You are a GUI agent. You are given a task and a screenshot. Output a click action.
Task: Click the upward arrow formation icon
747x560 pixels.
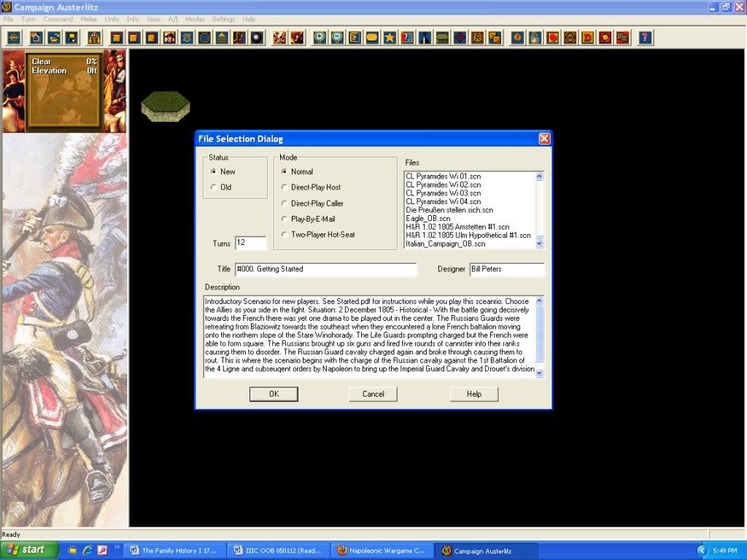click(x=222, y=38)
